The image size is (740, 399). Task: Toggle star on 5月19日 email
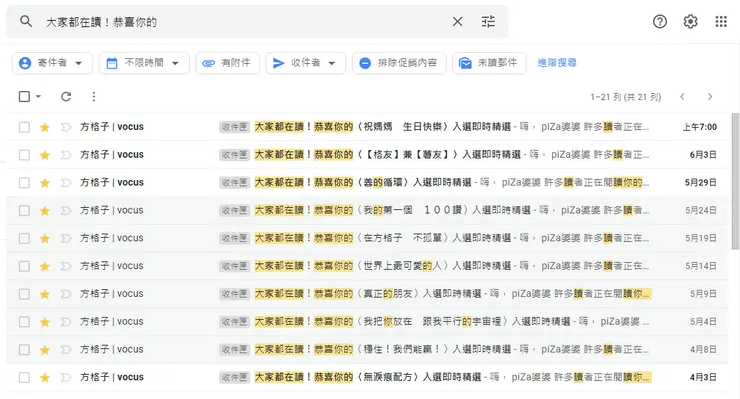[x=45, y=238]
